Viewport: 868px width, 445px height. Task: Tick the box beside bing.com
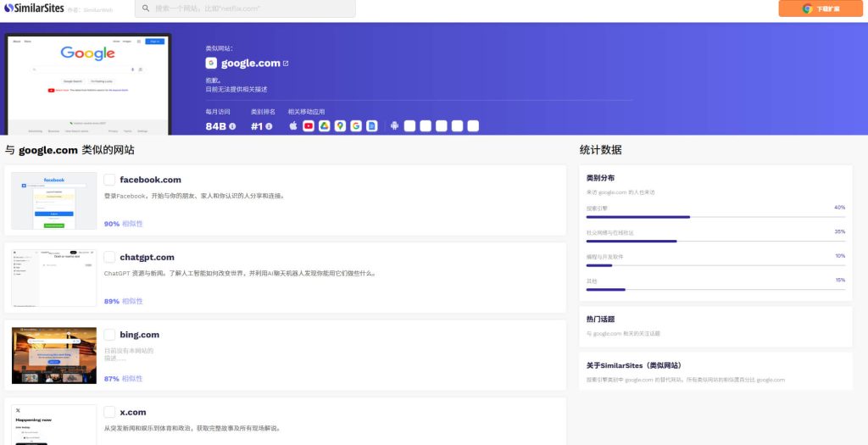[x=109, y=335]
